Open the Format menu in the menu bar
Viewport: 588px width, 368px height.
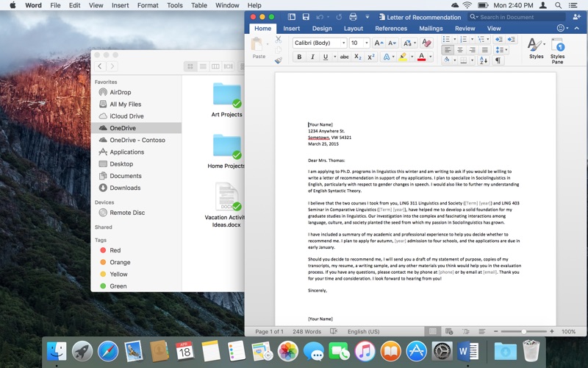coord(148,5)
